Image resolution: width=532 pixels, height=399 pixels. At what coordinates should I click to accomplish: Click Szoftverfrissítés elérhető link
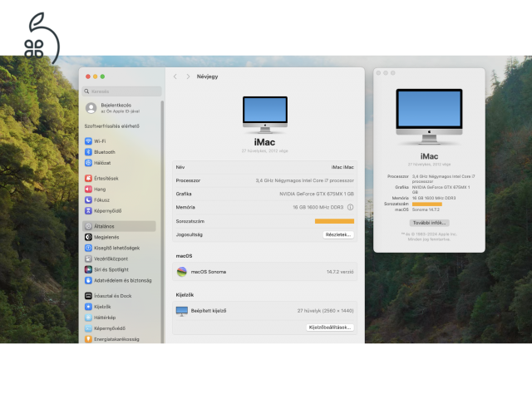tap(112, 126)
